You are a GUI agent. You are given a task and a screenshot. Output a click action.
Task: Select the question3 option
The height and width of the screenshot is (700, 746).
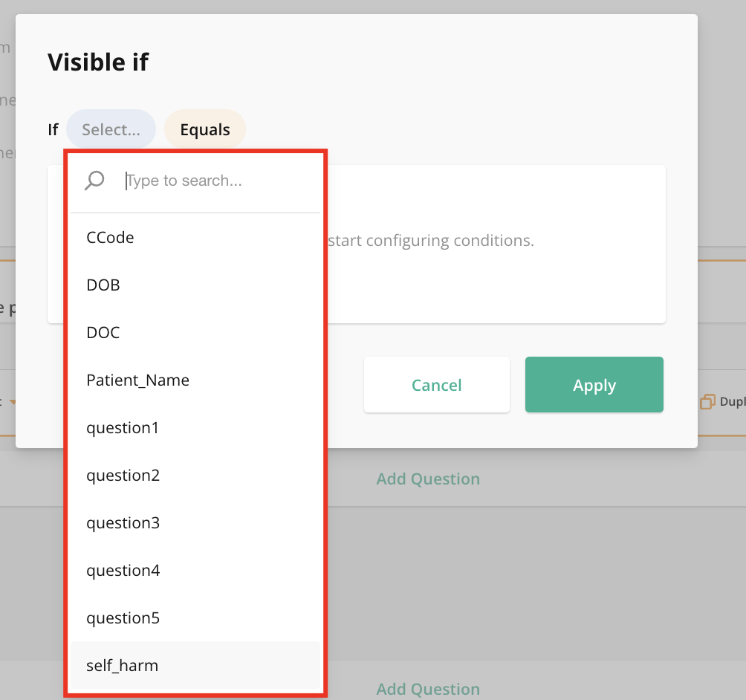click(x=123, y=522)
